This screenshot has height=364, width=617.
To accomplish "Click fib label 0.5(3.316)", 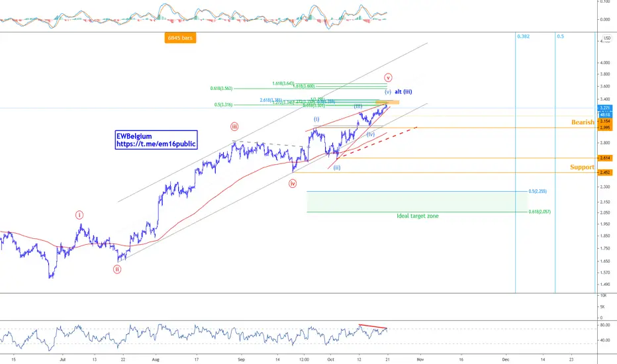I will [223, 105].
